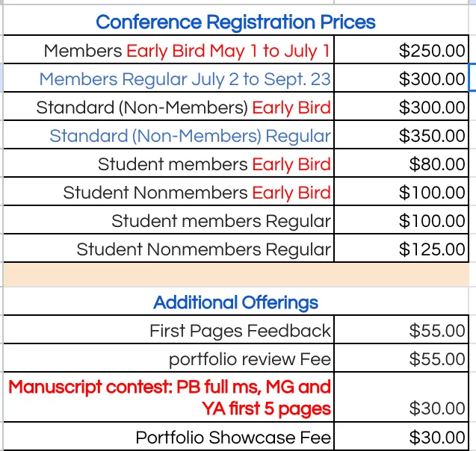This screenshot has height=451, width=476.
Task: Select the First Pages Feedback cell
Action: tap(240, 331)
